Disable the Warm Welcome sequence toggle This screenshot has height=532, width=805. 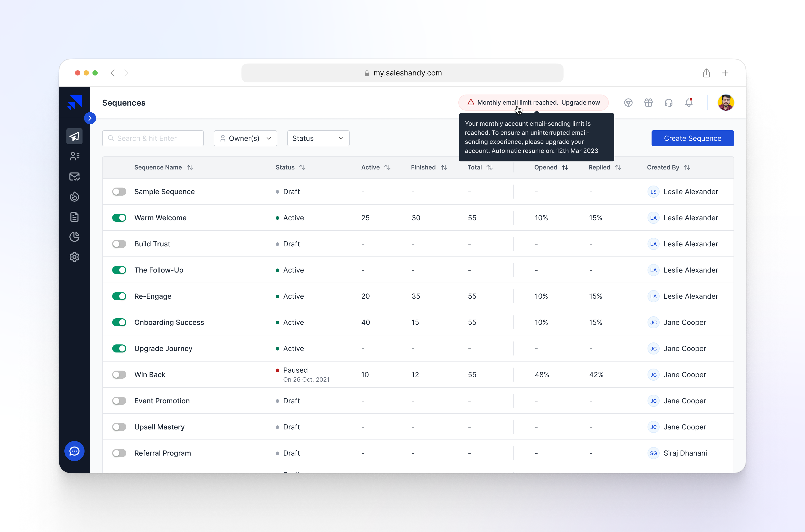coord(119,218)
